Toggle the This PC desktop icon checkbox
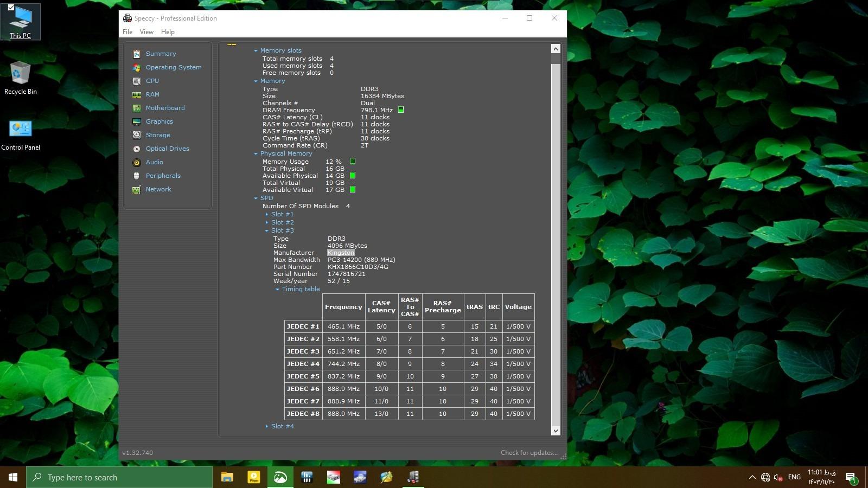Screen dimensions: 868x488 pos(11,8)
